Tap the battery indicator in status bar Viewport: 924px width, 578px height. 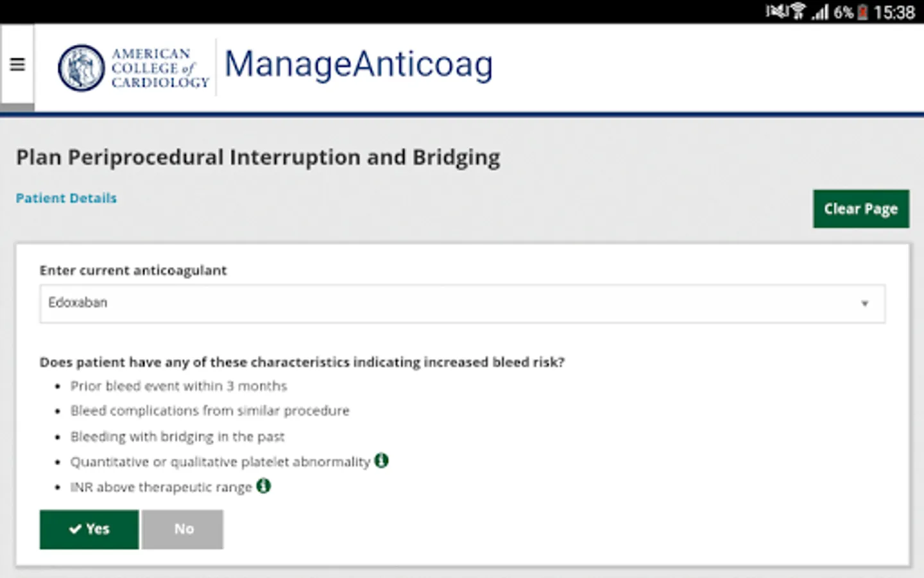(863, 12)
